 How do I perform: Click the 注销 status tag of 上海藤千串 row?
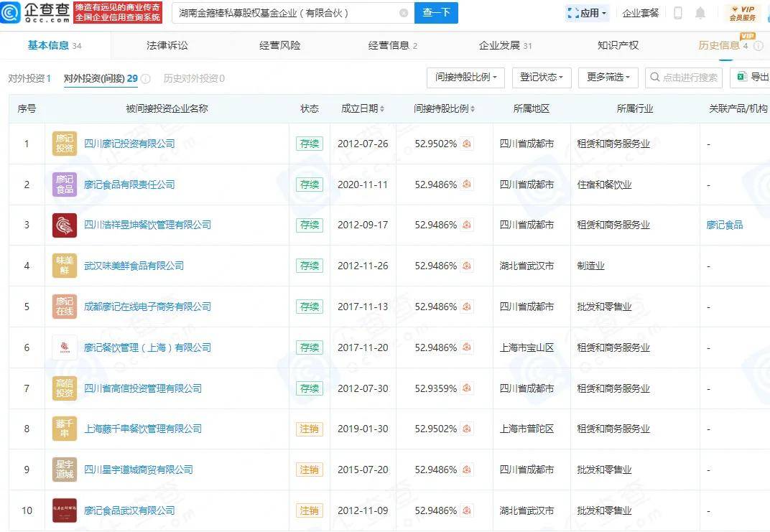click(310, 429)
